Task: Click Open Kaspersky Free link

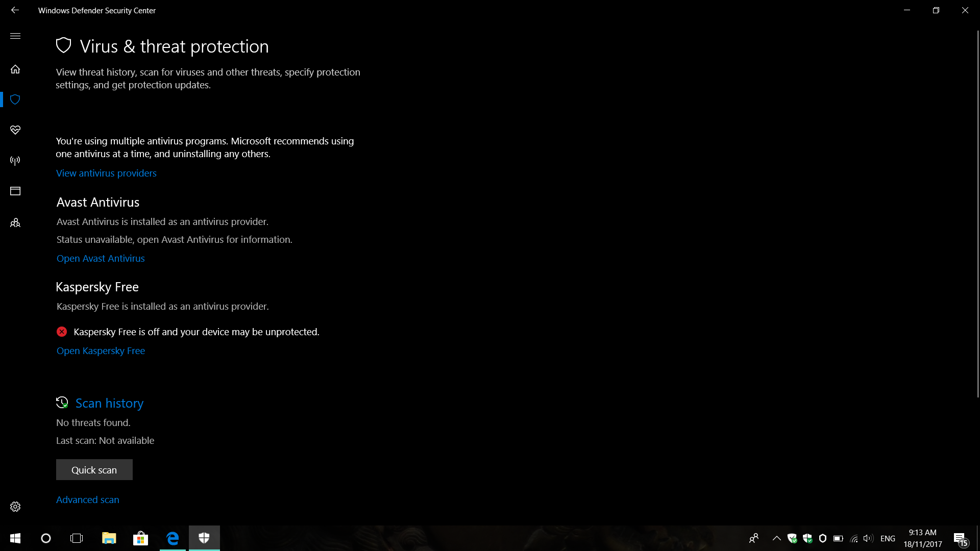Action: click(x=101, y=351)
